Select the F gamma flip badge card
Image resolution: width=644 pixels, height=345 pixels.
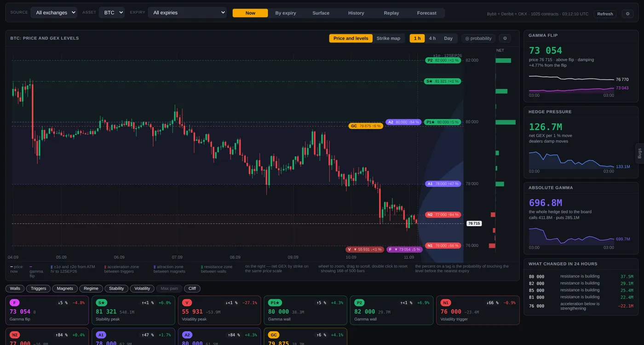coord(15,303)
